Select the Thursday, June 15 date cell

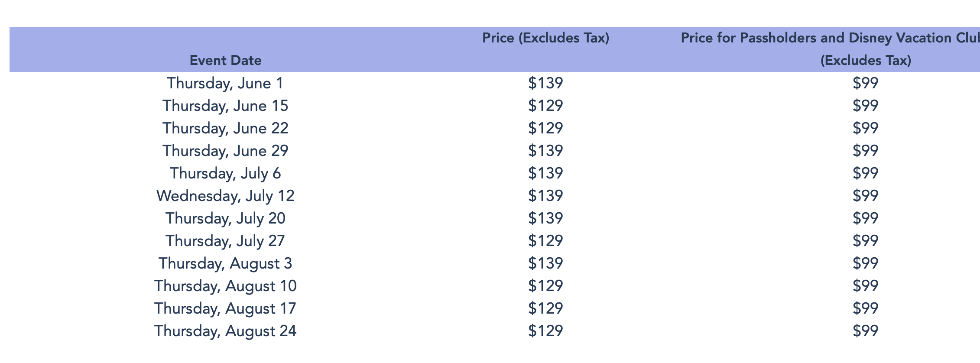225,106
